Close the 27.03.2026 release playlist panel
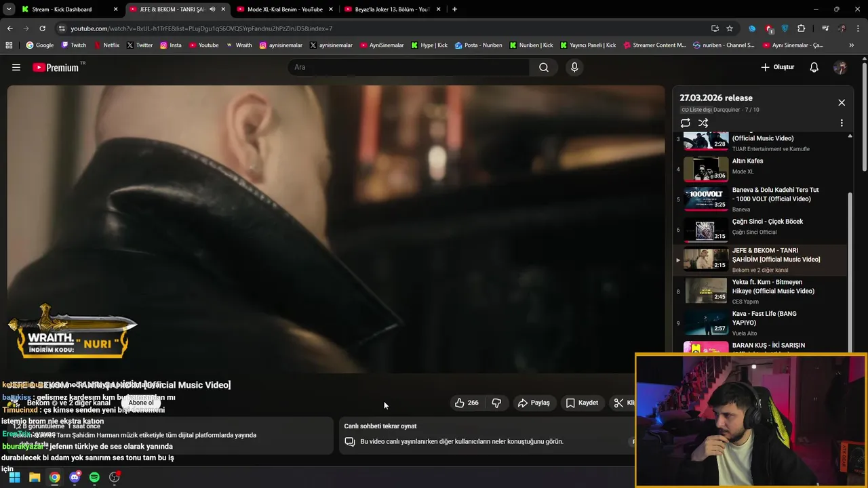868x488 pixels. (x=842, y=102)
